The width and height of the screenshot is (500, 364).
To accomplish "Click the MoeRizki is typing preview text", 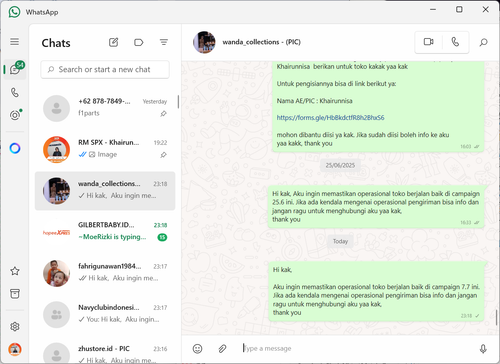I will point(112,237).
